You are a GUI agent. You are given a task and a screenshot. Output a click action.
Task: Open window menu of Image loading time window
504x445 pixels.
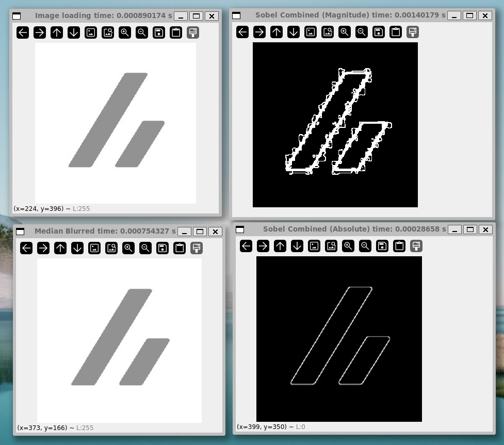pos(17,16)
